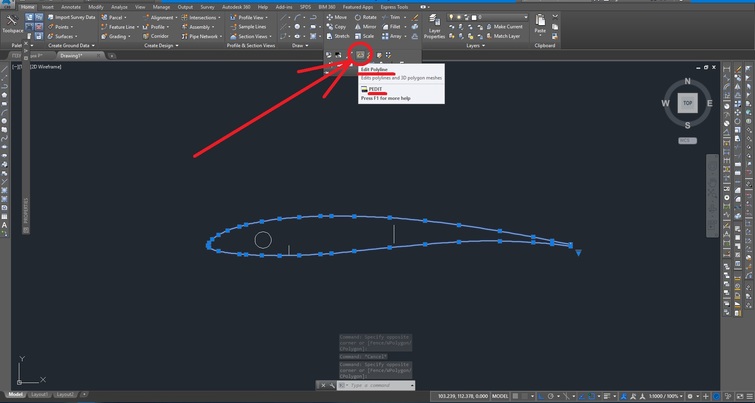Select the Move tool
The image size is (755, 403).
(x=337, y=17)
